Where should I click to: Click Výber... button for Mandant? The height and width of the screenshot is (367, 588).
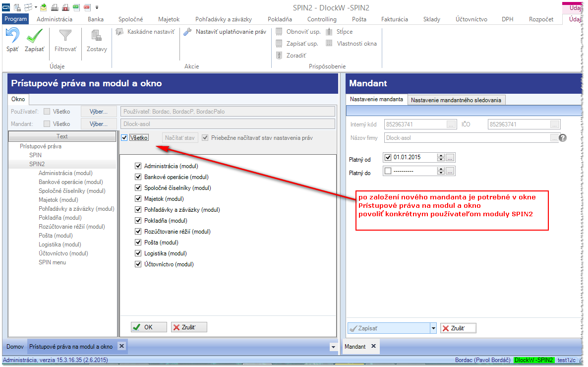(x=99, y=124)
